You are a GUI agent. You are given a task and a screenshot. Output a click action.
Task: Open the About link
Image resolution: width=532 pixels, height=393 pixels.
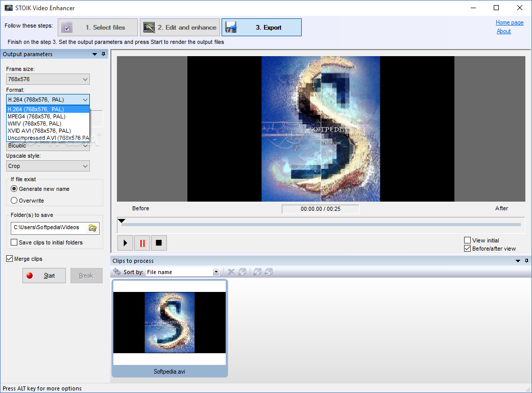[x=503, y=31]
